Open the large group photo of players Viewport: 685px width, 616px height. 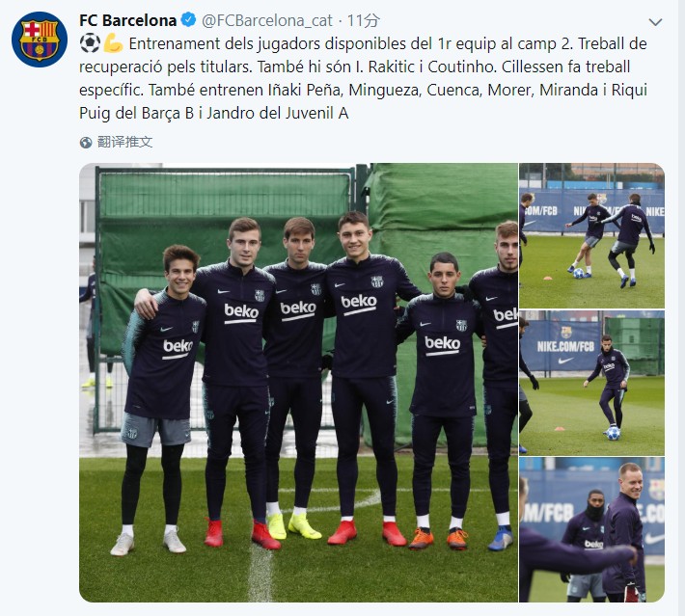click(x=298, y=383)
